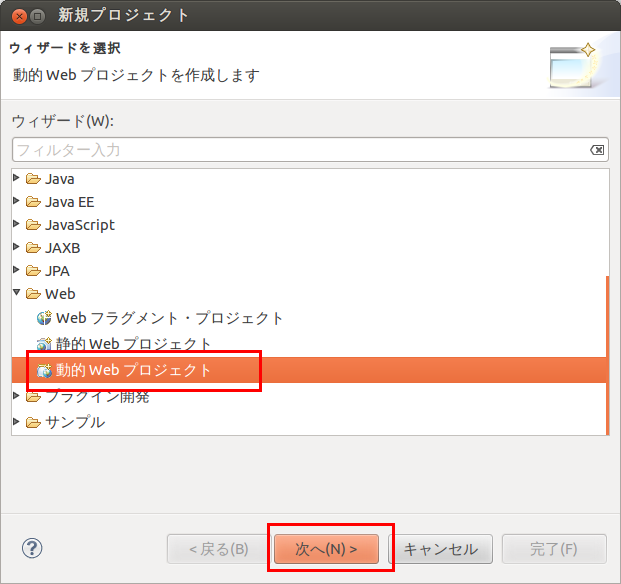Viewport: 621px width, 584px height.
Task: Click the サンプル folder icon
Action: point(33,423)
